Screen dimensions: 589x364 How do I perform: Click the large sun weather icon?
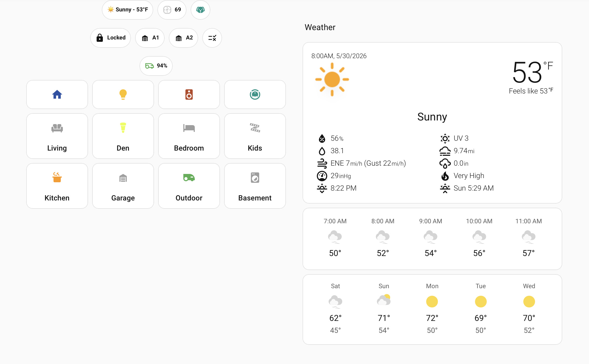coord(332,79)
